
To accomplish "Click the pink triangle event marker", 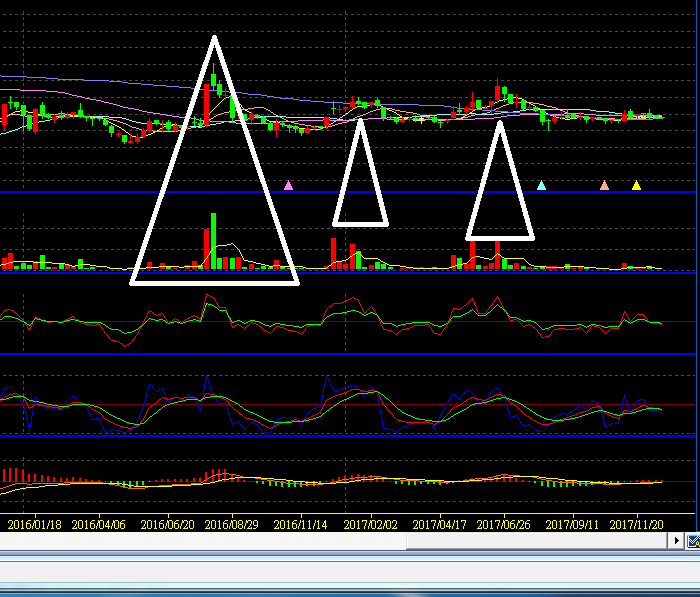I will (288, 185).
